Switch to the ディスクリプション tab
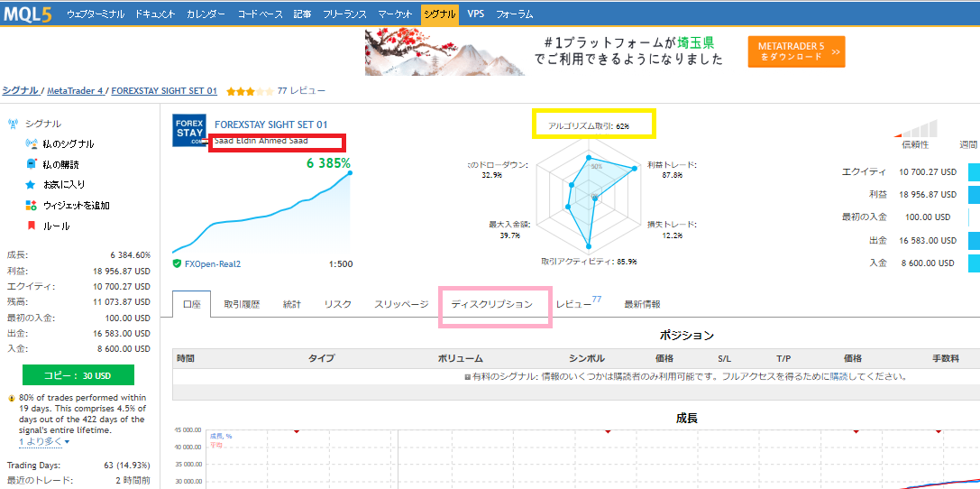The image size is (980, 489). 492,305
